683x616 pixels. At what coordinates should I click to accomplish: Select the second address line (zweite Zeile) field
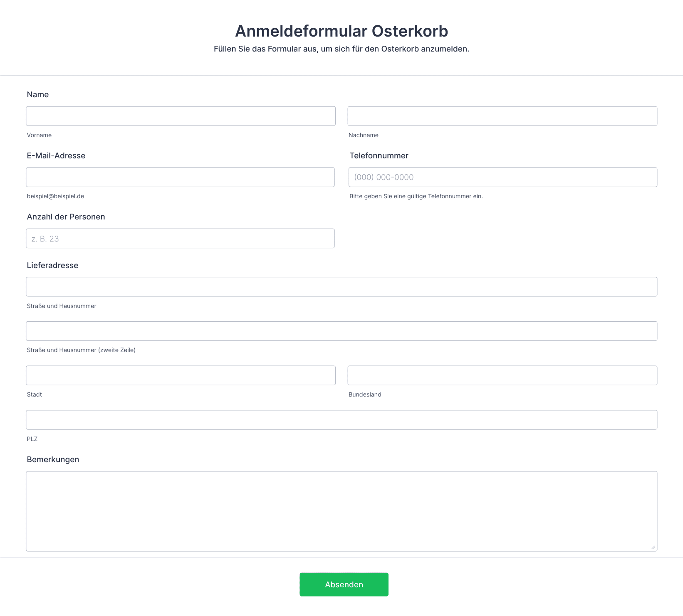[341, 331]
